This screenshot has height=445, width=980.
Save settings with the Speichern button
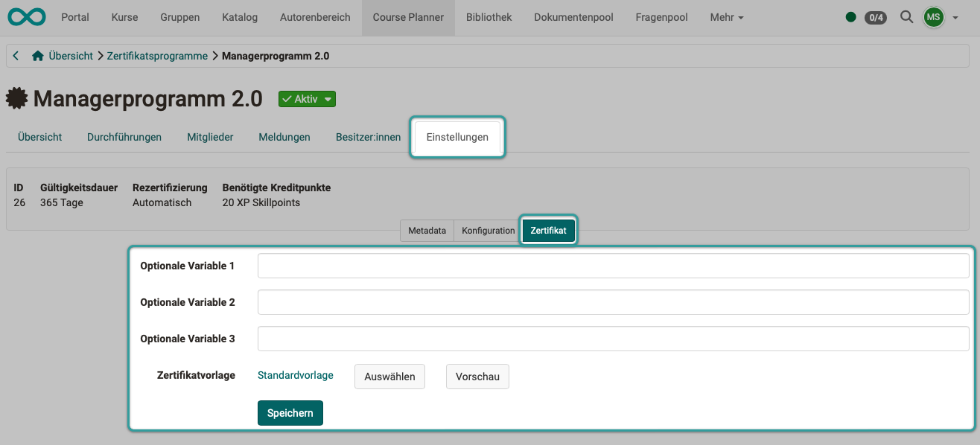click(x=290, y=413)
